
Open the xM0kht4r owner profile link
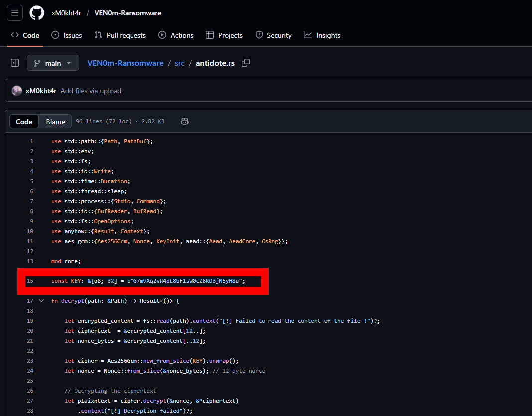[66, 13]
